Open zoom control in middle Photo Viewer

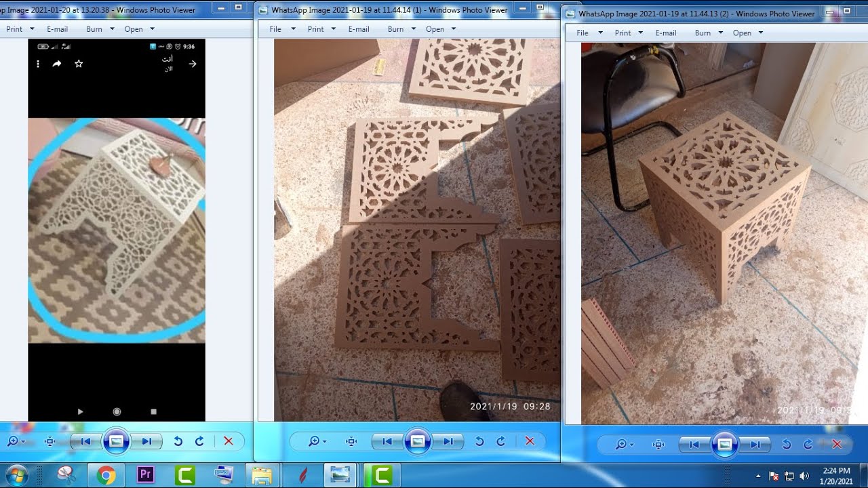tap(317, 441)
